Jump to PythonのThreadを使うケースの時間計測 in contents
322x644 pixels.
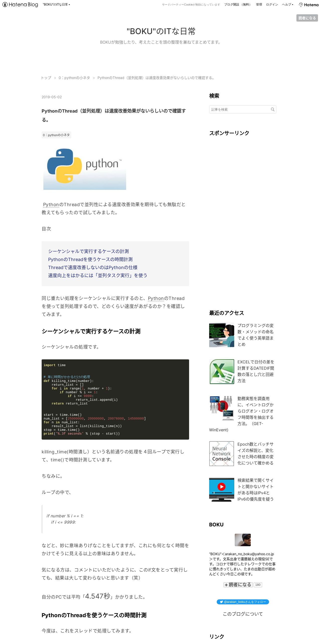click(90, 259)
